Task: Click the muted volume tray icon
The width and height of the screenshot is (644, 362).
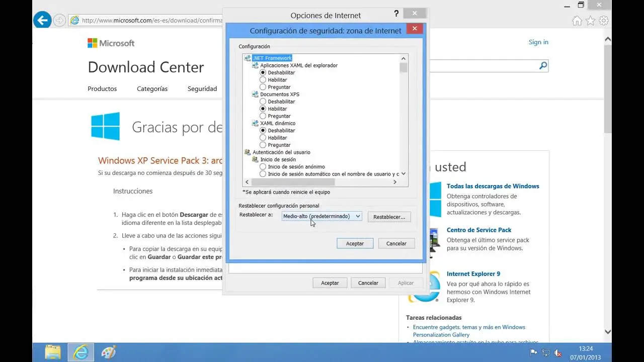Action: [558, 353]
